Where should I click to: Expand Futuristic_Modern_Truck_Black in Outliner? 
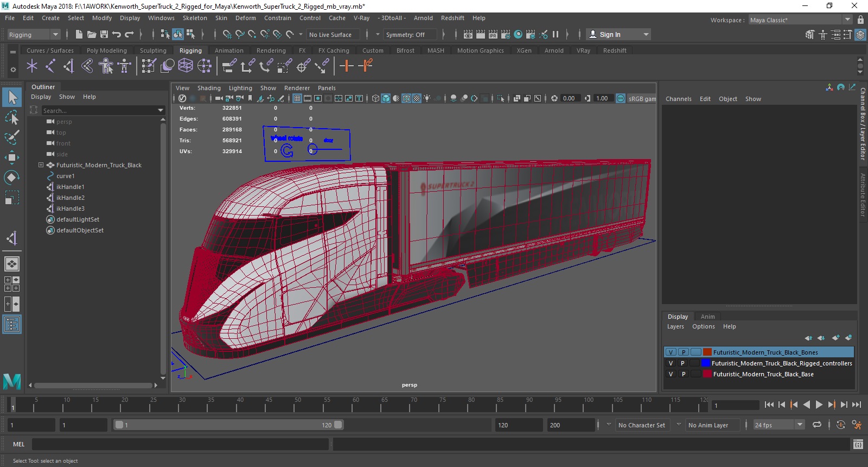(41, 165)
